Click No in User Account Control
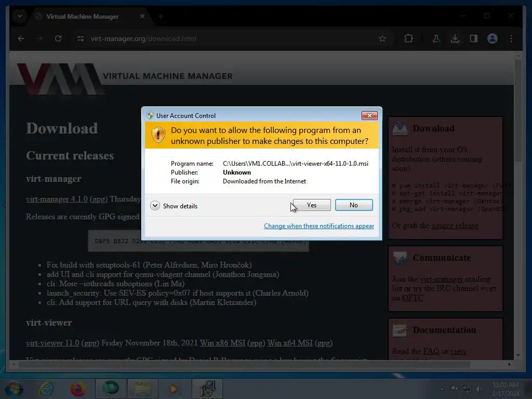The width and height of the screenshot is (532, 399). click(x=353, y=205)
